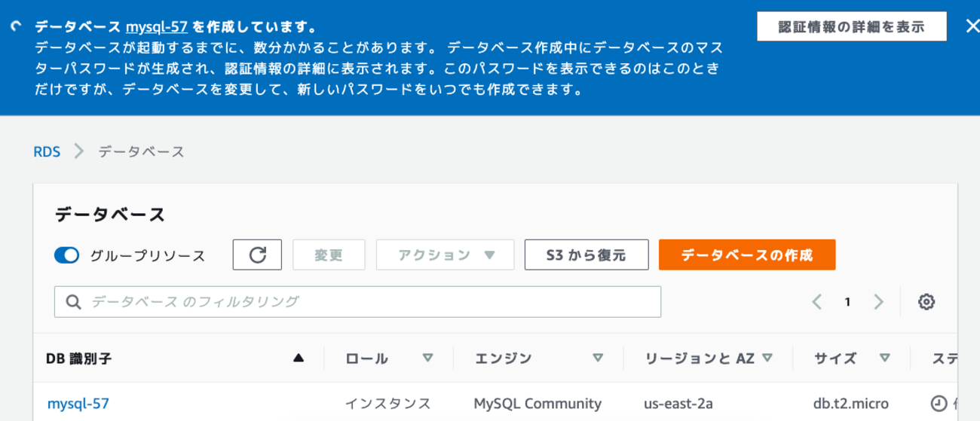The image size is (980, 421).
Task: Click 認証情報の詳細を表示 button
Action: click(x=851, y=26)
